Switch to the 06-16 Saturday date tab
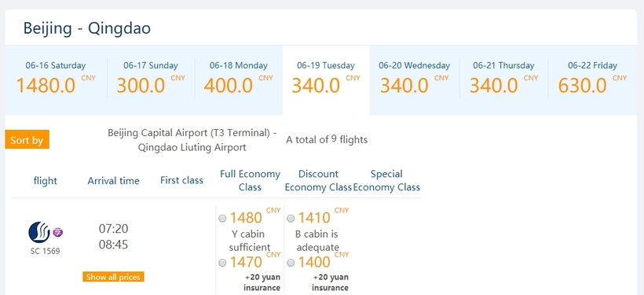644x295 pixels. [x=56, y=79]
